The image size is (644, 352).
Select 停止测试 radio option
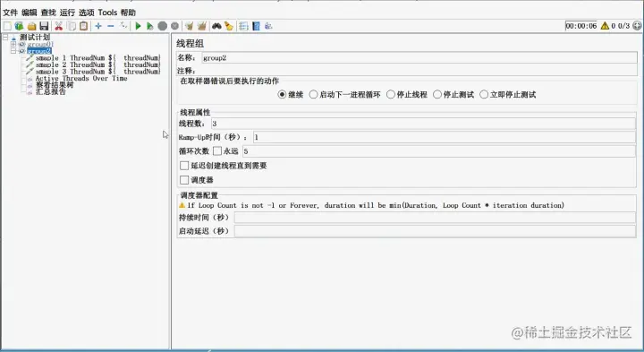(437, 95)
